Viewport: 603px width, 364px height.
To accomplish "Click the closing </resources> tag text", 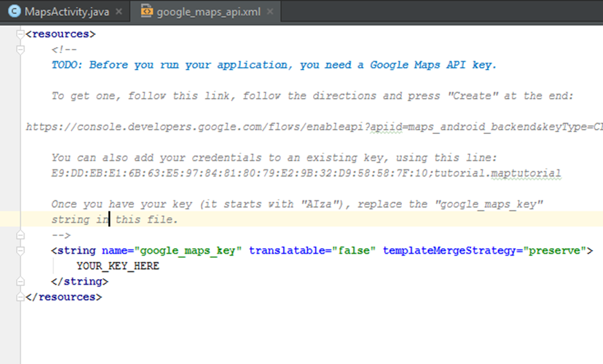I will point(64,297).
